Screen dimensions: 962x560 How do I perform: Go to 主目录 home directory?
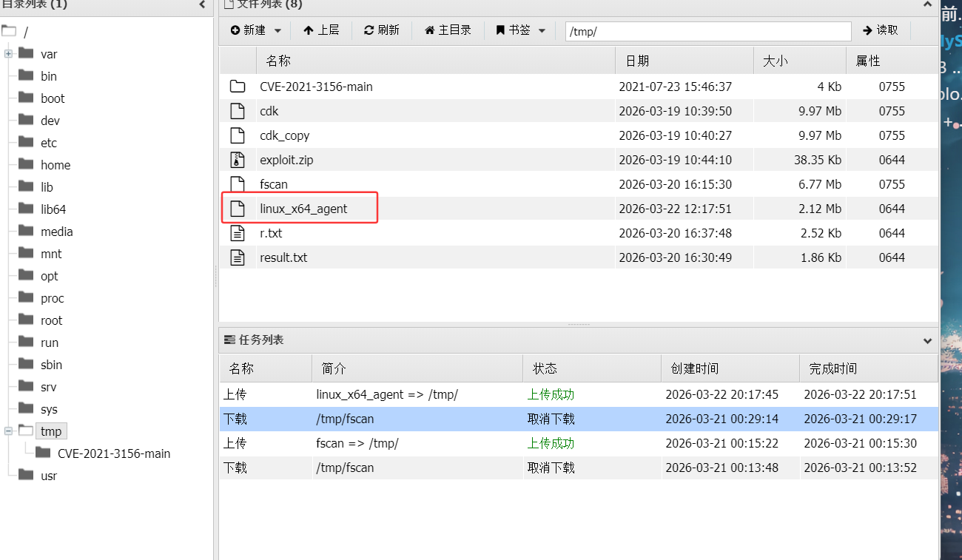(x=448, y=30)
